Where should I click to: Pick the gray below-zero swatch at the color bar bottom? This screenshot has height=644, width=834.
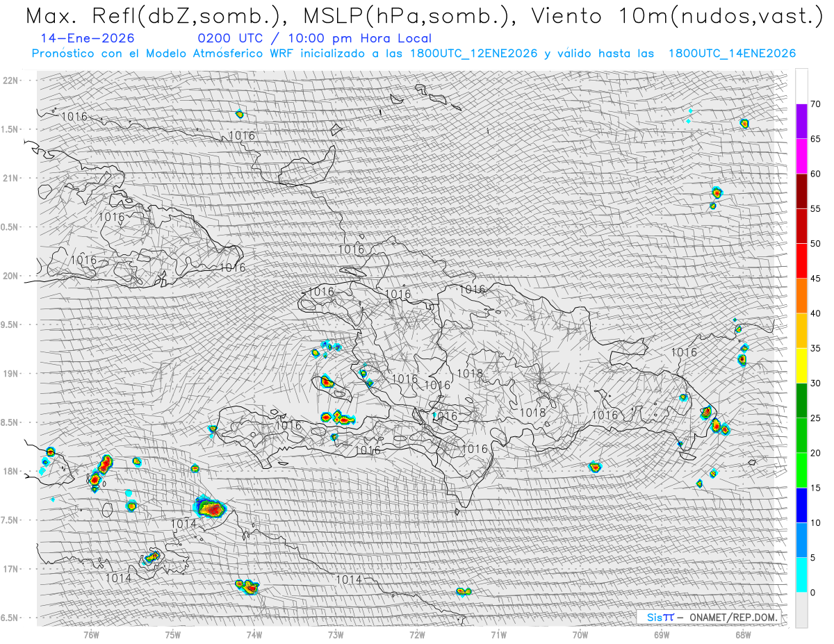(801, 610)
